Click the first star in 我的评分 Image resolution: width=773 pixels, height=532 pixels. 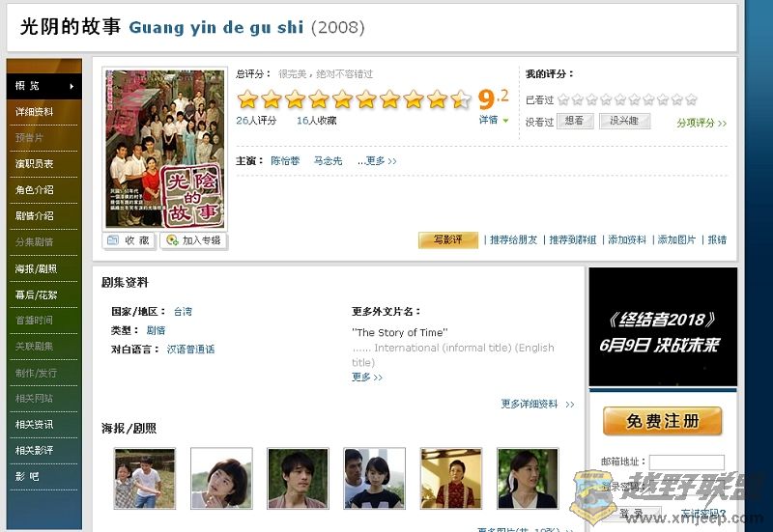click(x=563, y=100)
